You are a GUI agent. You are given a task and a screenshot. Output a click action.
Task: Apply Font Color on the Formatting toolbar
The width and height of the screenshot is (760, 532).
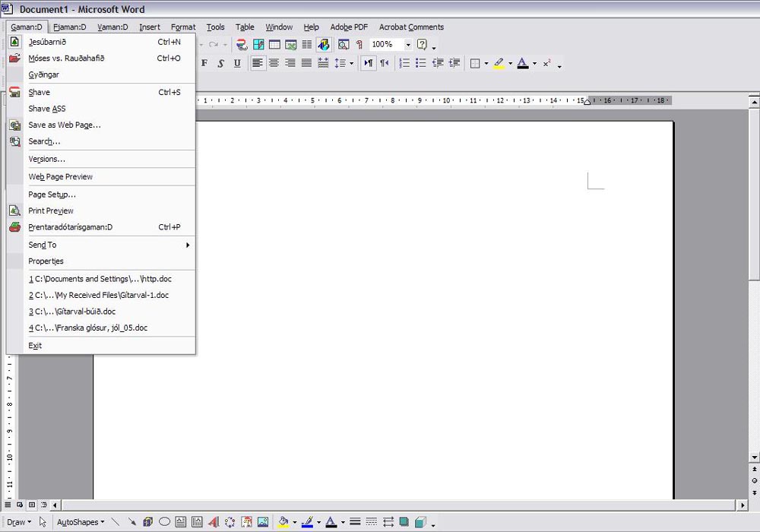(523, 63)
